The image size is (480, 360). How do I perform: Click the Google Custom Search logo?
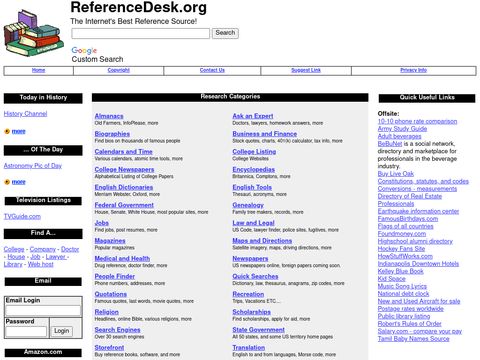click(x=84, y=50)
